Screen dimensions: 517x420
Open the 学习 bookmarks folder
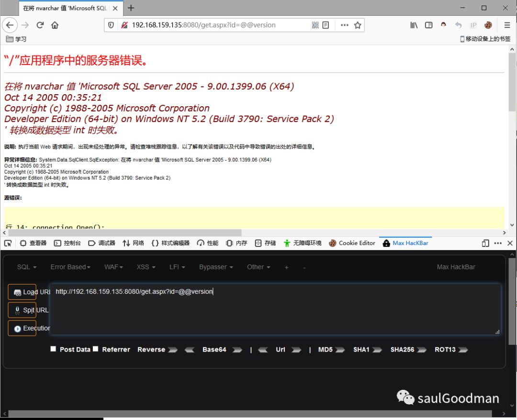pyautogui.click(x=16, y=39)
